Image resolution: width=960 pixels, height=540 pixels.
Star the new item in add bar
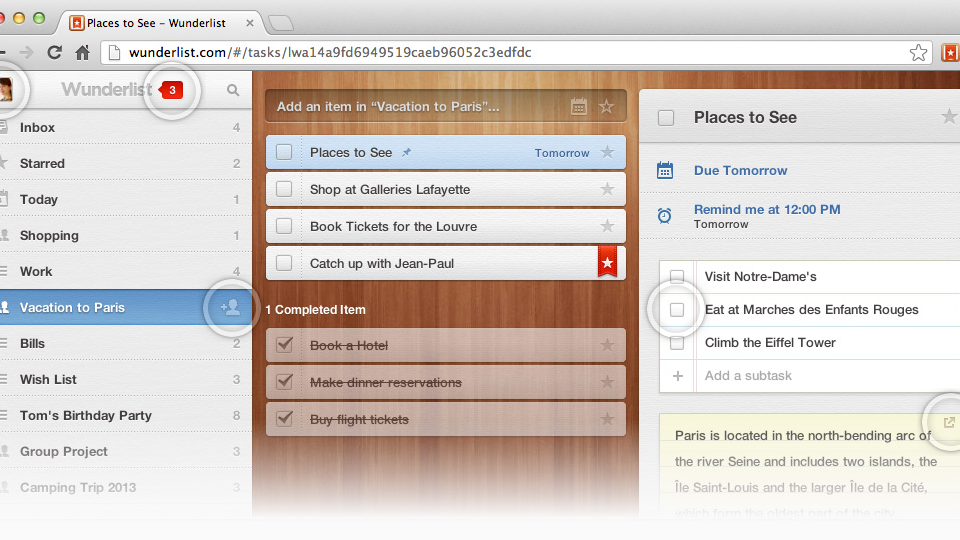point(606,107)
